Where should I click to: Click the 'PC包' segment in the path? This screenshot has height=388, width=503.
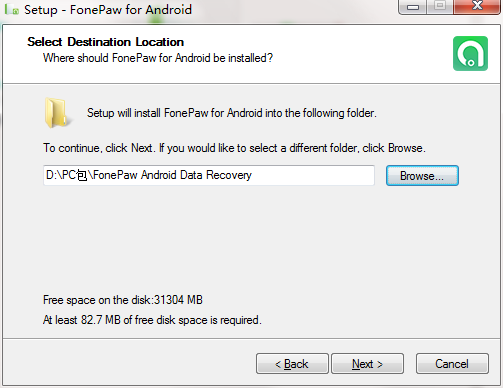(75, 175)
